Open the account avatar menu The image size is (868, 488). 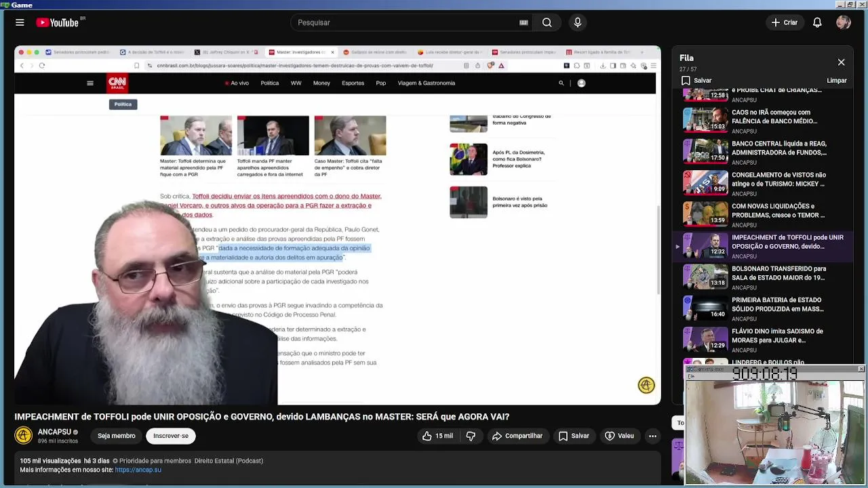[x=844, y=22]
